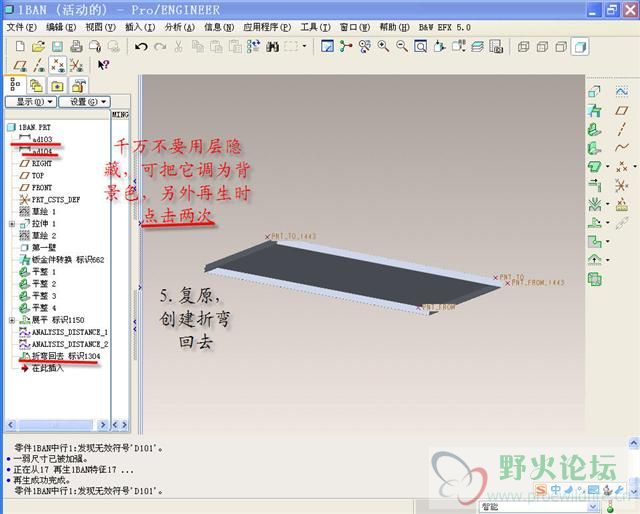This screenshot has width=640, height=514.
Task: Open the 文件(F) menu
Action: tap(21, 27)
